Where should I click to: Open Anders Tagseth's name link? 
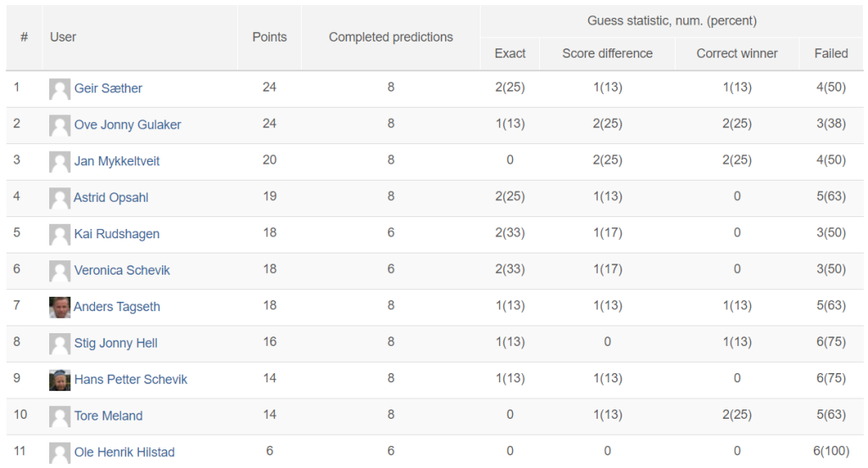pos(117,307)
